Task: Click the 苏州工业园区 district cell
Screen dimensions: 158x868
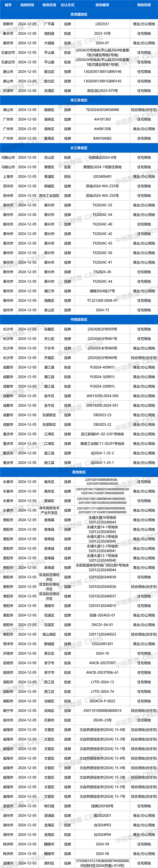Action: pyautogui.click(x=49, y=195)
